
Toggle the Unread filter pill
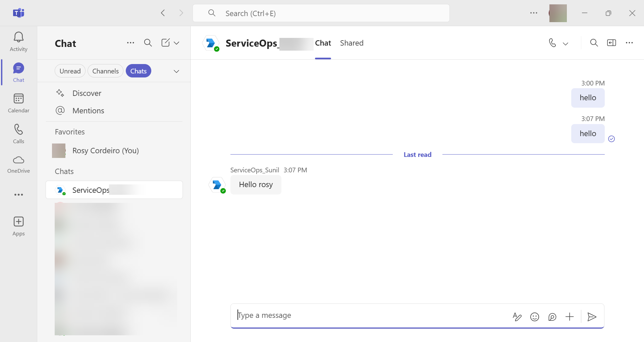click(x=70, y=71)
